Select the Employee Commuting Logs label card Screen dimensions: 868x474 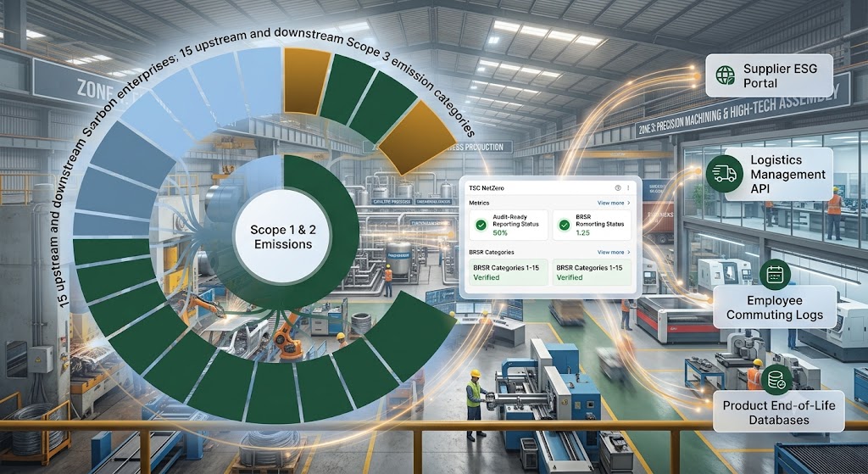coord(775,307)
